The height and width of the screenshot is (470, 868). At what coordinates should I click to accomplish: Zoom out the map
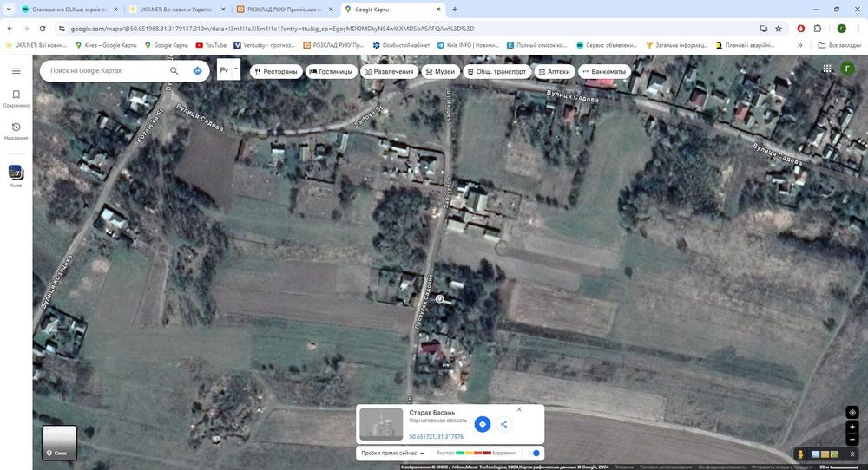pos(852,440)
